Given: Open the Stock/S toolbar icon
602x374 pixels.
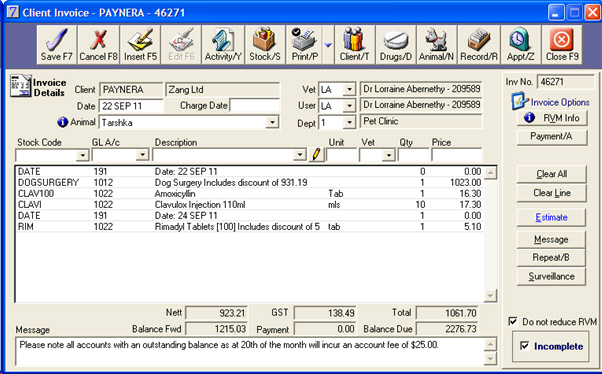Looking at the screenshot, I should click(x=265, y=45).
